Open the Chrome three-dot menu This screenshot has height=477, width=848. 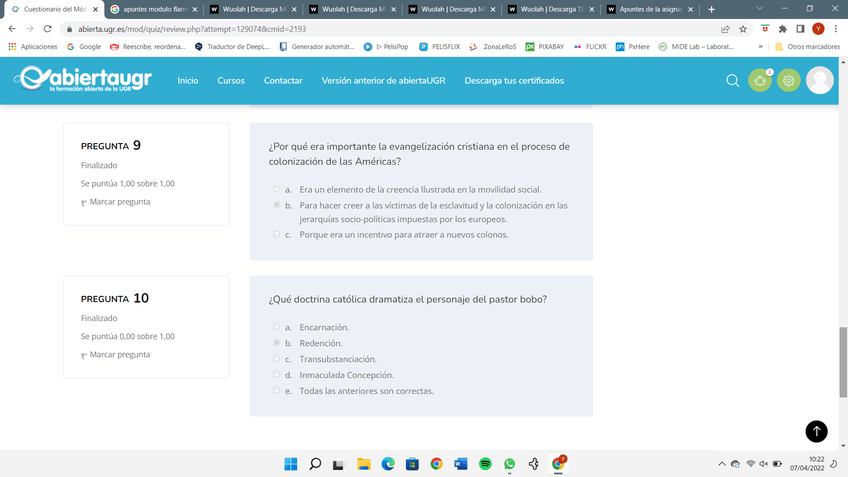coord(836,29)
